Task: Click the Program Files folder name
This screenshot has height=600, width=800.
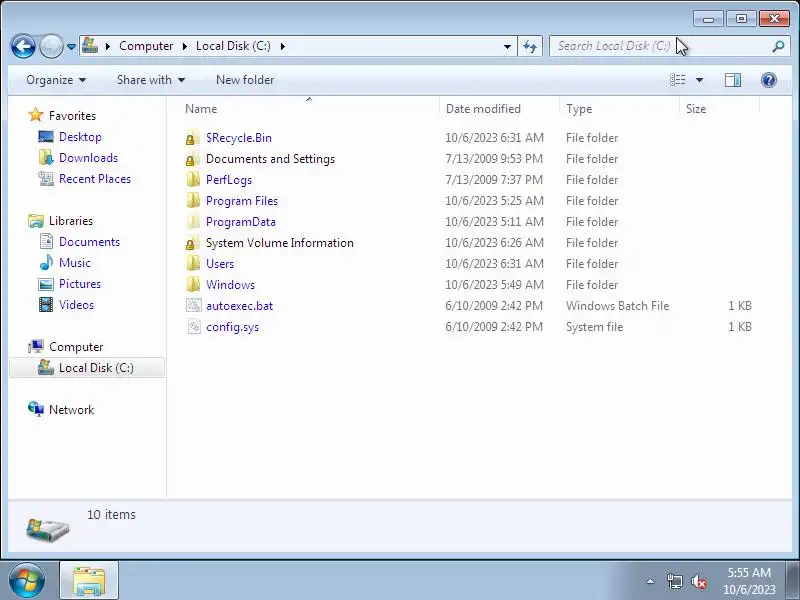Action: coord(242,201)
